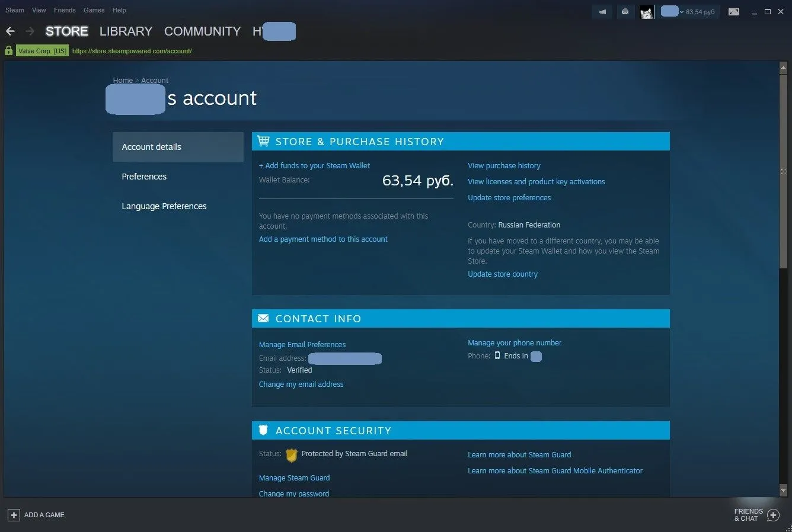The image size is (792, 532).
Task: Expand the account name dropdown arrow
Action: (x=682, y=12)
